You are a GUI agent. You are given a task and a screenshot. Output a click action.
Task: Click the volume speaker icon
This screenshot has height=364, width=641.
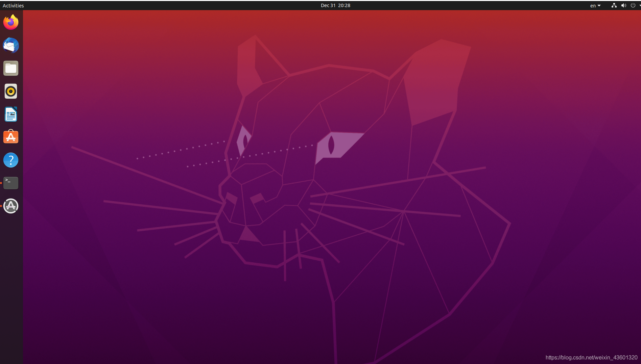pyautogui.click(x=623, y=5)
